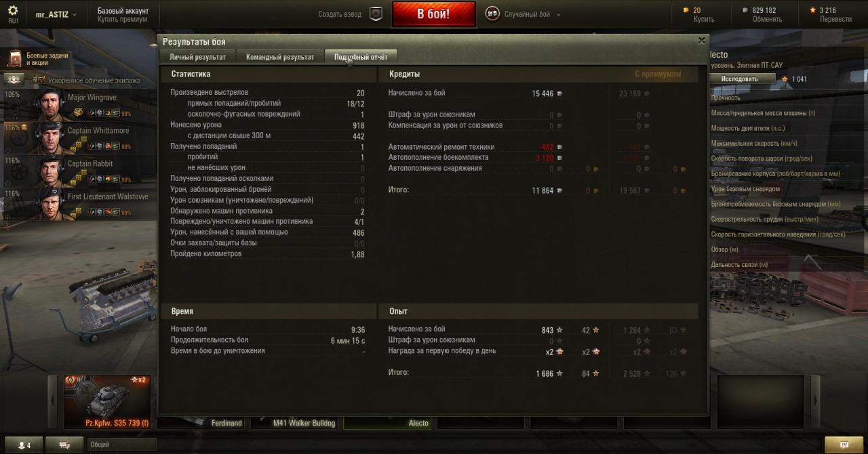
Task: Switch to the Личный результат tab
Action: pyautogui.click(x=197, y=57)
